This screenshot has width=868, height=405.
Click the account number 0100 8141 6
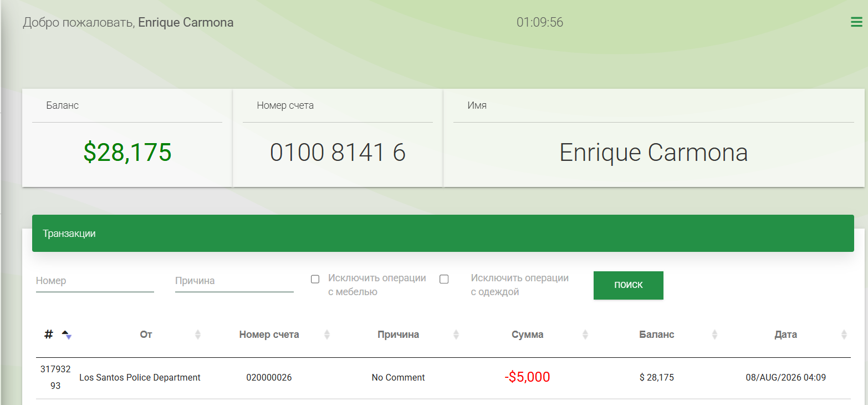pos(338,153)
